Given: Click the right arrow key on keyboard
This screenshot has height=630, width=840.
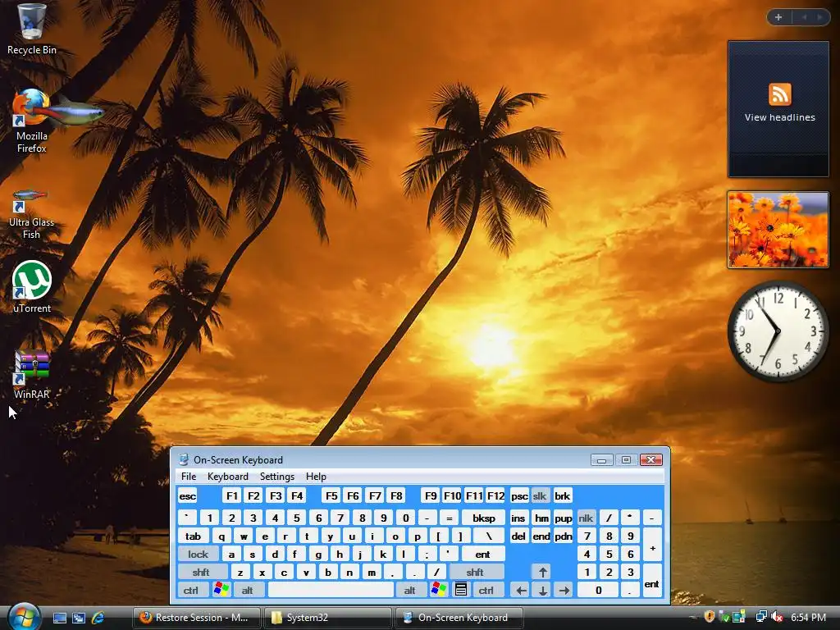Looking at the screenshot, I should (x=564, y=591).
